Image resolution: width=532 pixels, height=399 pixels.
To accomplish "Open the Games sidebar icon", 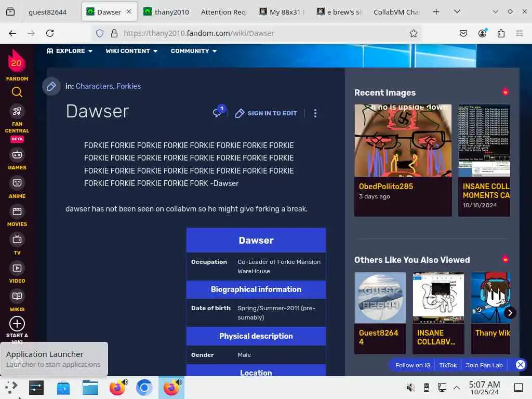I will click(17, 155).
